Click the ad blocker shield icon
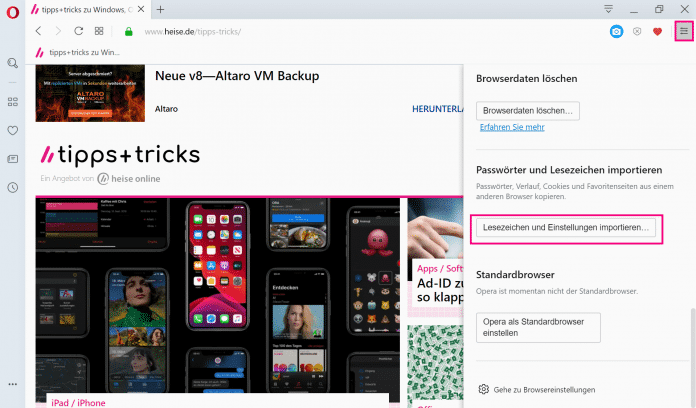Screen dimensions: 696x408 click(x=637, y=31)
